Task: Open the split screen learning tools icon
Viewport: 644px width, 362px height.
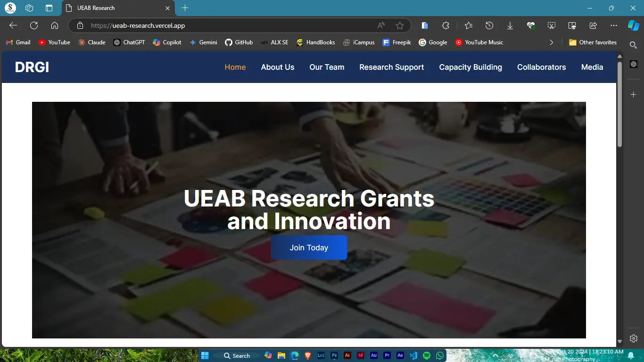Action: pos(572,25)
